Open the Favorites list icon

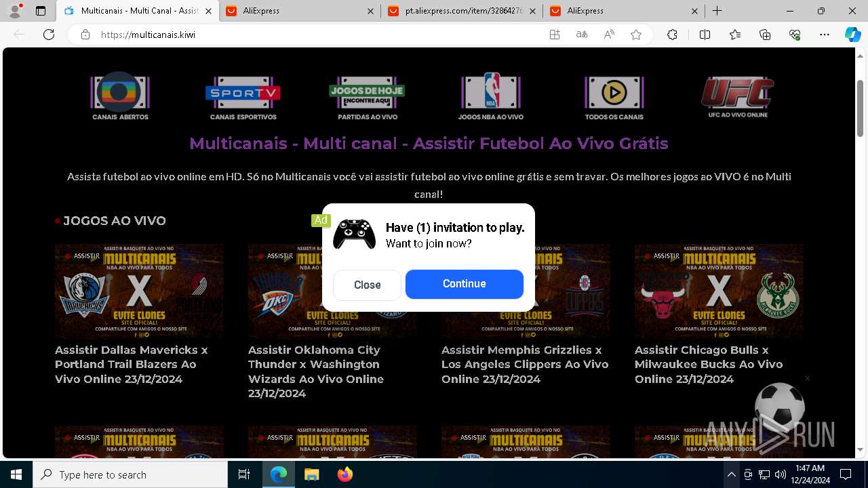735,35
